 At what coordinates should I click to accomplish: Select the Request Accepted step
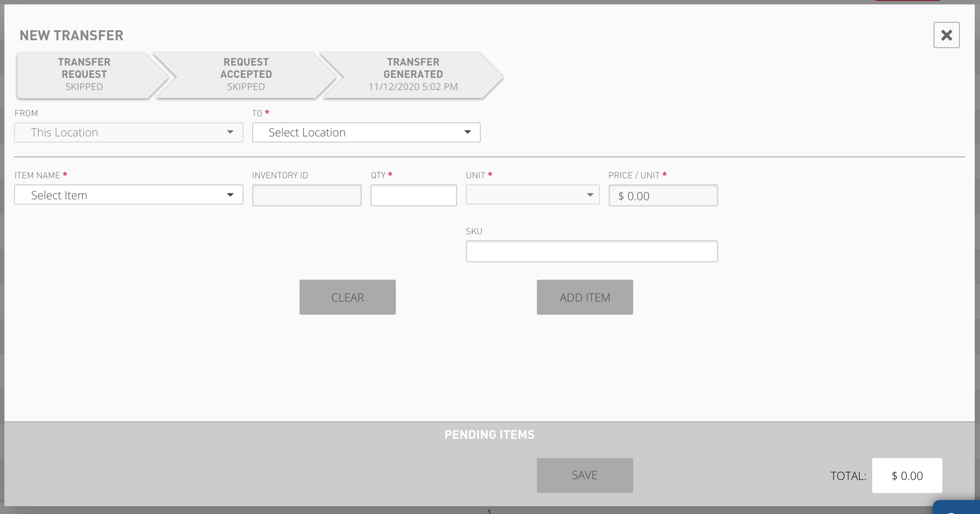tap(246, 75)
